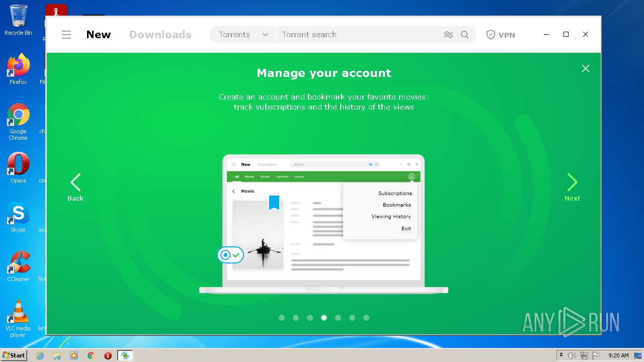Viewport: 644px width, 362px height.
Task: Select the second pagination dot
Action: tap(296, 318)
